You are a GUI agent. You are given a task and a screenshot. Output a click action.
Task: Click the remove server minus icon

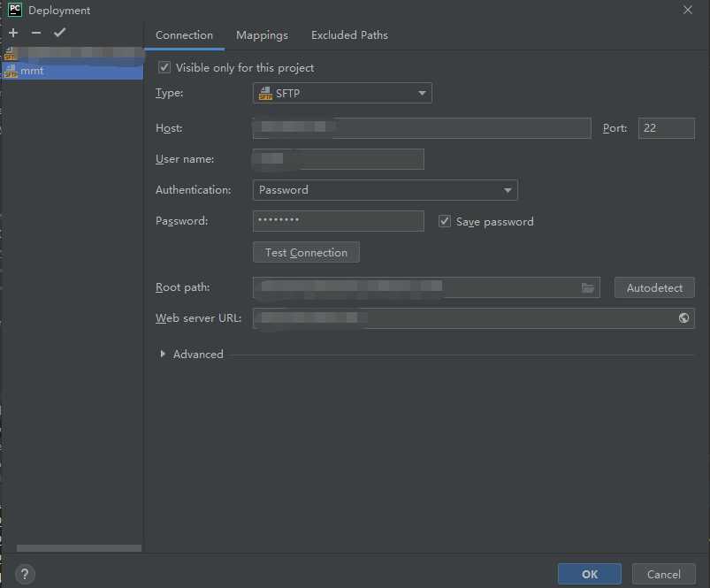(36, 33)
